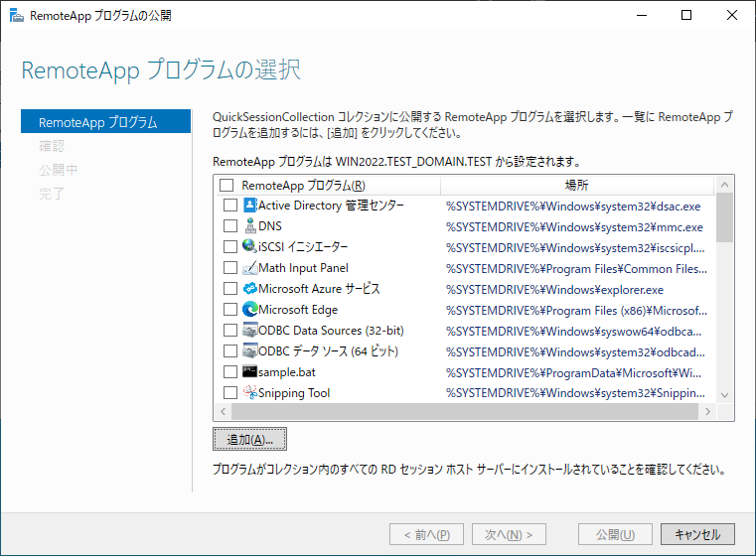Screen dimensions: 756x556
Task: Maximize the RemoteApp プログラムの公開 window
Action: pos(686,16)
